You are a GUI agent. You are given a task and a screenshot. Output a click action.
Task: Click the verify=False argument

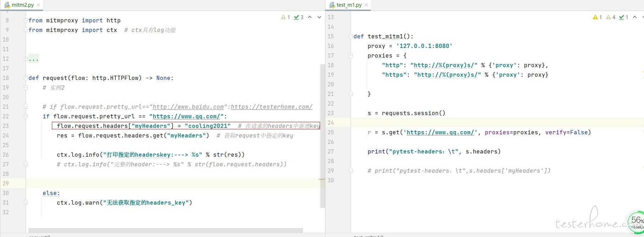point(566,132)
